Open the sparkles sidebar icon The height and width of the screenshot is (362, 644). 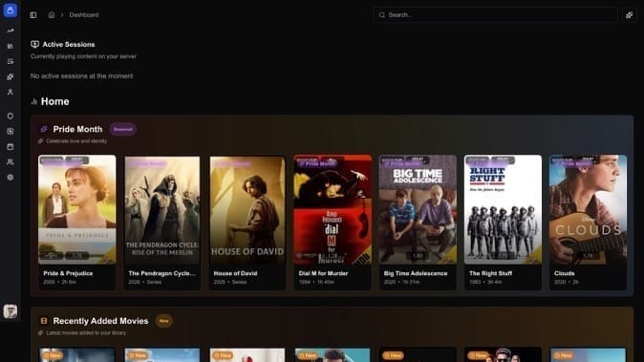[x=11, y=76]
